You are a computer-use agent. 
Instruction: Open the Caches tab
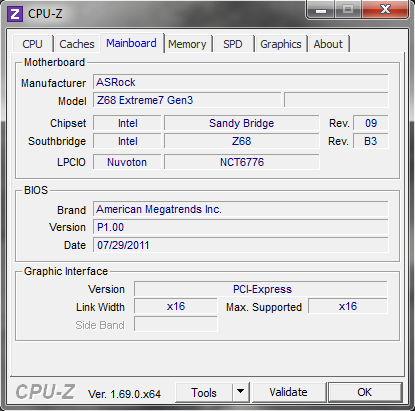pos(77,44)
